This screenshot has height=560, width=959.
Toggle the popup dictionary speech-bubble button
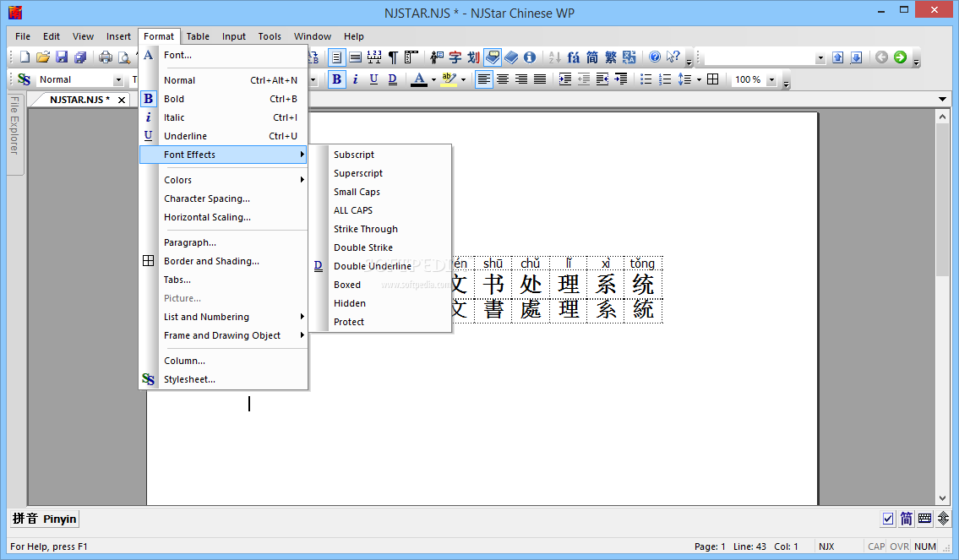493,57
